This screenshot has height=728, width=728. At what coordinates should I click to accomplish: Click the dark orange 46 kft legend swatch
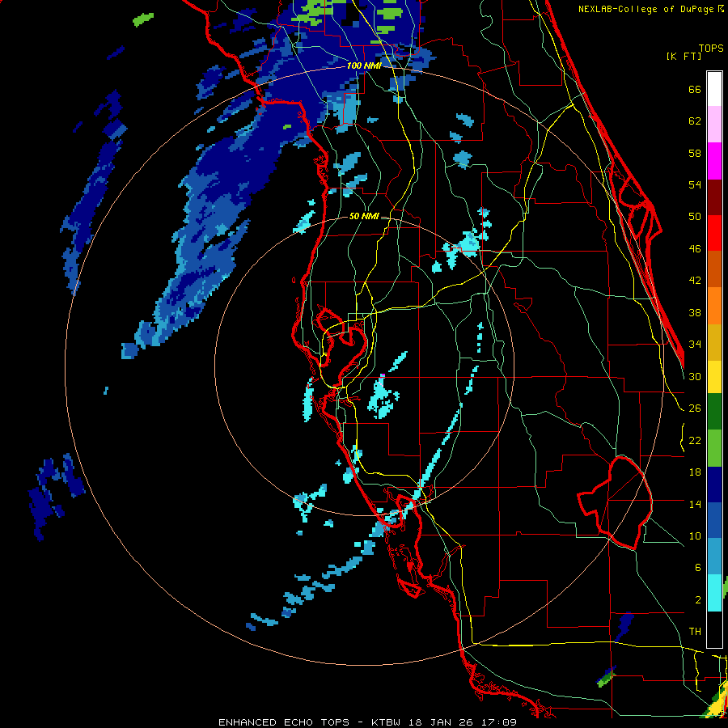714,269
